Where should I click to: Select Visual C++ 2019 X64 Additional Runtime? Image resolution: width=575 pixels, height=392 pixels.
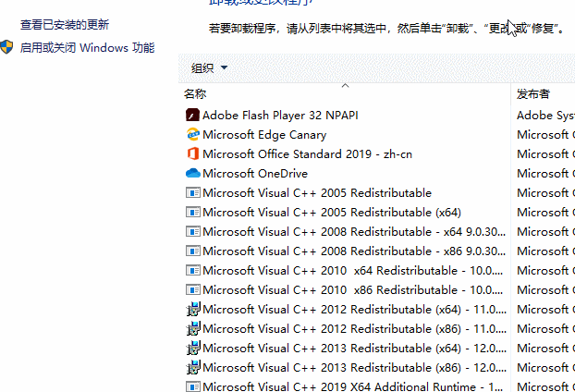[353, 386]
